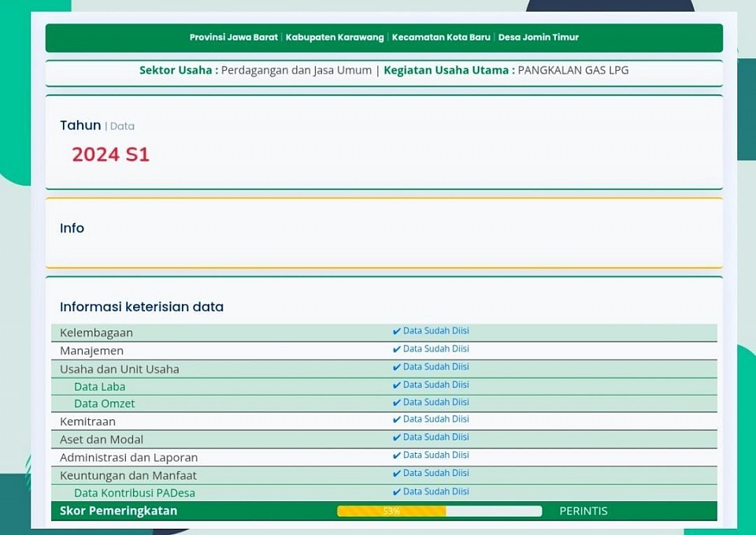
Task: Click Data Sudah Diisi status for Kemitraan
Action: coord(435,419)
